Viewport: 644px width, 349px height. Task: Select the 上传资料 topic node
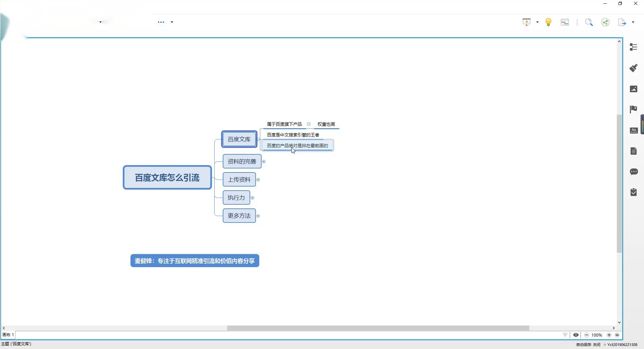tap(239, 180)
